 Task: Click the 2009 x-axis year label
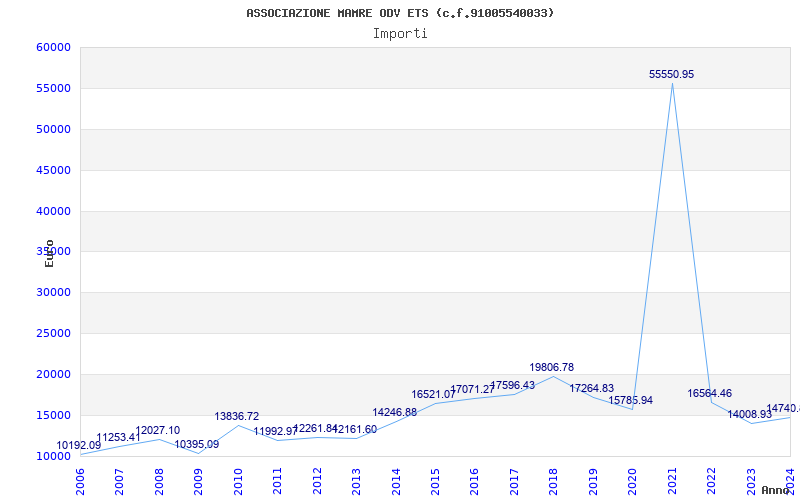(198, 482)
